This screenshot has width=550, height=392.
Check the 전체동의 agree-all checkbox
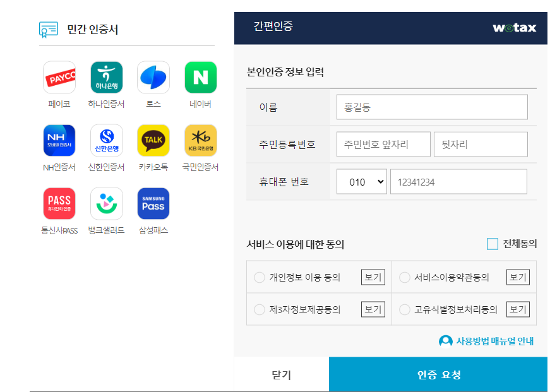[x=493, y=244]
